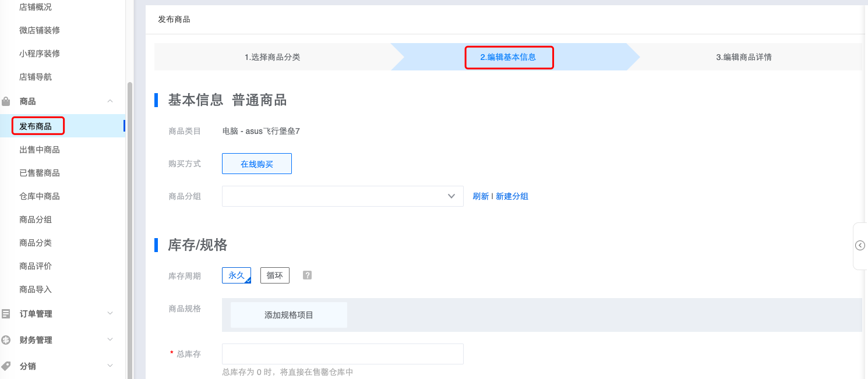This screenshot has height=379, width=868.
Task: Click the 添加规格项目 button
Action: [289, 315]
